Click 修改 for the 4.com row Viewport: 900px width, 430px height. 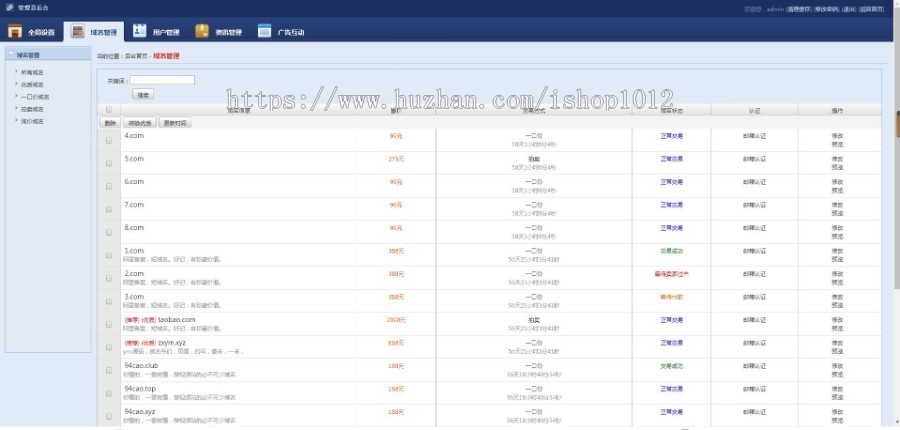pos(837,136)
